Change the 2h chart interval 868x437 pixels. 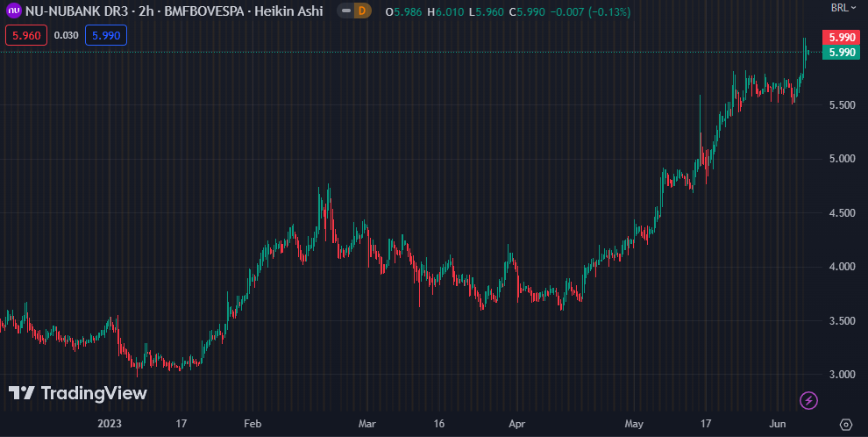pyautogui.click(x=146, y=11)
